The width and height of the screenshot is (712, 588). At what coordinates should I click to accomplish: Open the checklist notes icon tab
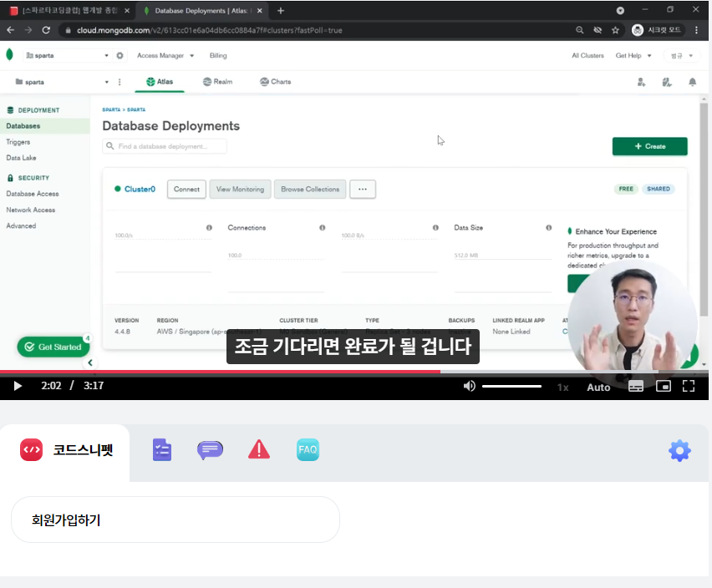162,449
